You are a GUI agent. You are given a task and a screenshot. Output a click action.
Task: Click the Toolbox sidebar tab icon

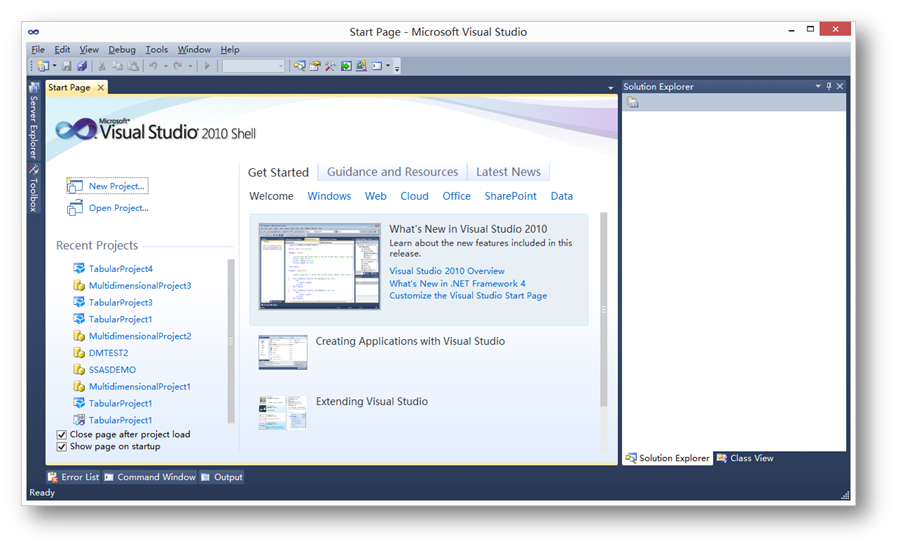(34, 170)
